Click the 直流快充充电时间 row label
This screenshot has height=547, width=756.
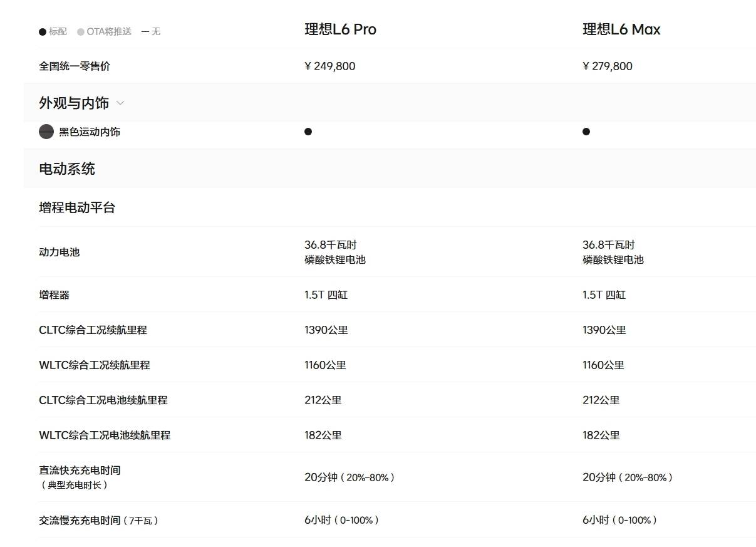[x=80, y=471]
